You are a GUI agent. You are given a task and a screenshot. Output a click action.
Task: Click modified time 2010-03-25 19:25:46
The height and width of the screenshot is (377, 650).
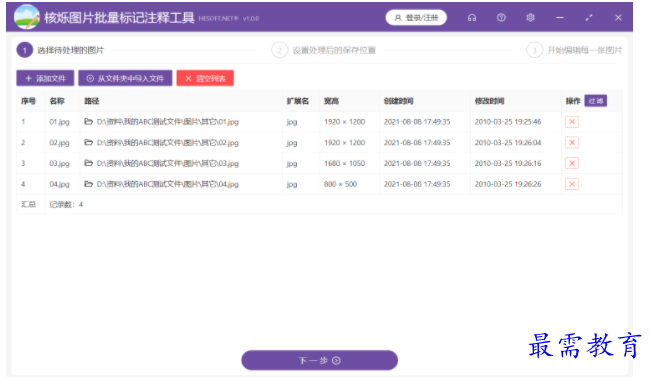[x=508, y=122]
